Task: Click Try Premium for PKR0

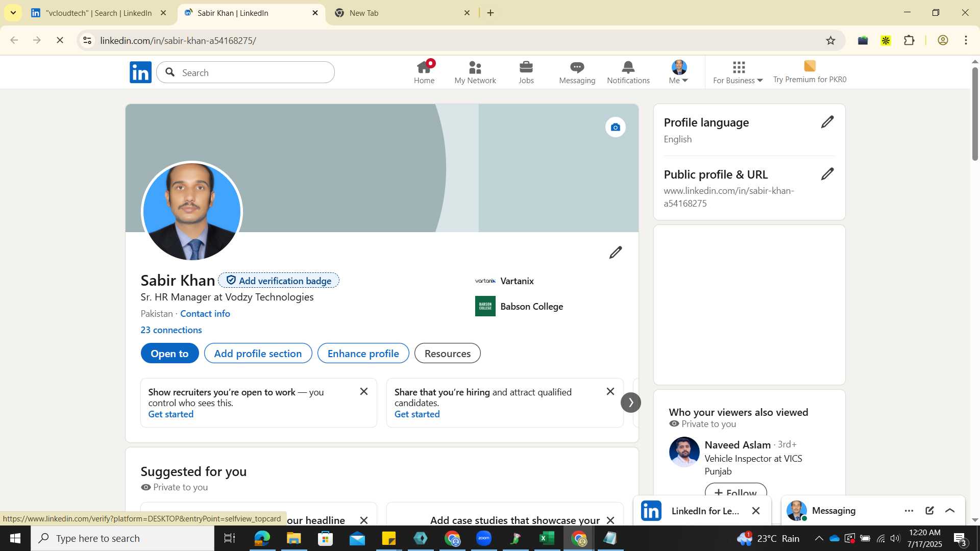Action: [x=810, y=72]
